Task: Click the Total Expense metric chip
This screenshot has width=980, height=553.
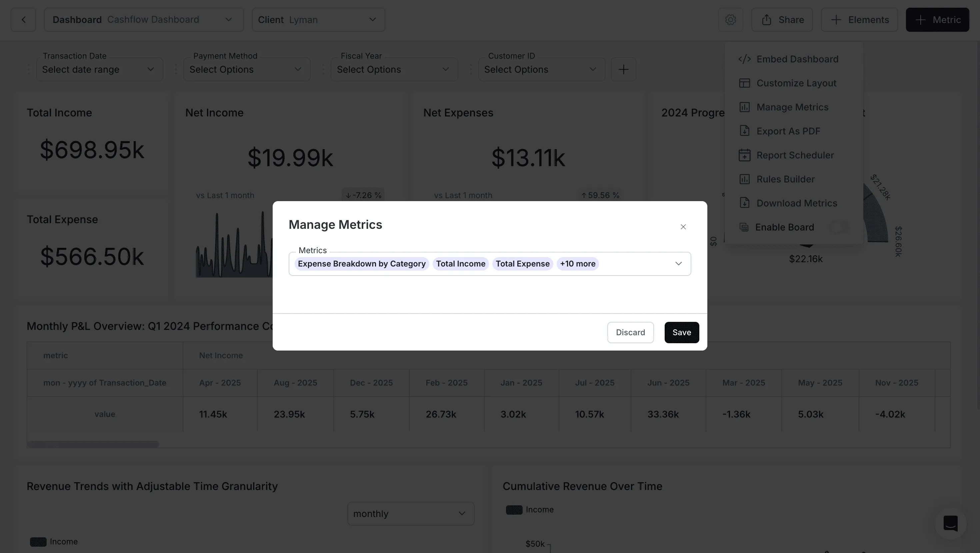Action: tap(522, 264)
